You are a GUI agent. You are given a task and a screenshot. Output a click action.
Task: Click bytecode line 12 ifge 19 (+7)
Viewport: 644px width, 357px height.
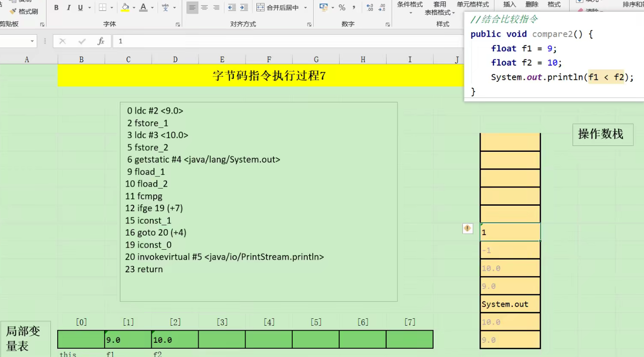[154, 208]
